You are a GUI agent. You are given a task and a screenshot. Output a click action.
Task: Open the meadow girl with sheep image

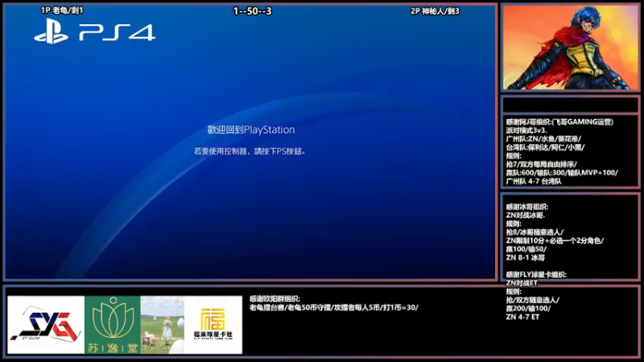(x=163, y=325)
